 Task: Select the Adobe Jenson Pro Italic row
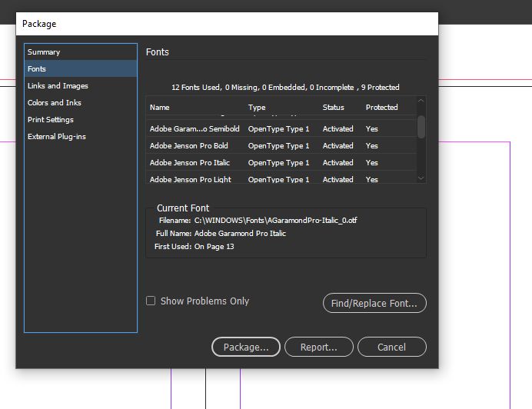[281, 162]
